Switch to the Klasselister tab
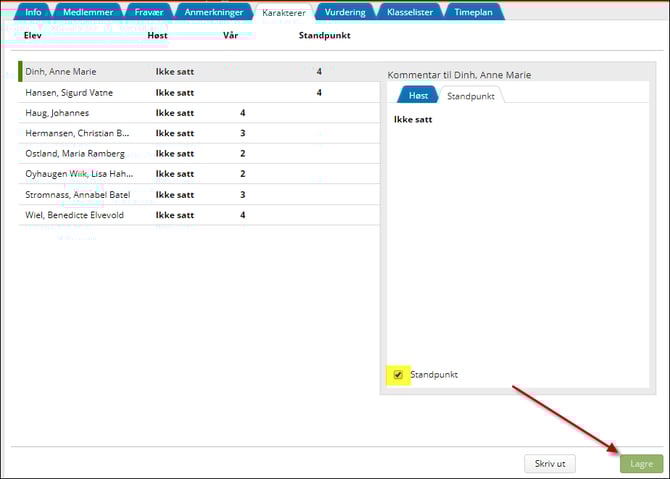670x479 pixels. (410, 12)
